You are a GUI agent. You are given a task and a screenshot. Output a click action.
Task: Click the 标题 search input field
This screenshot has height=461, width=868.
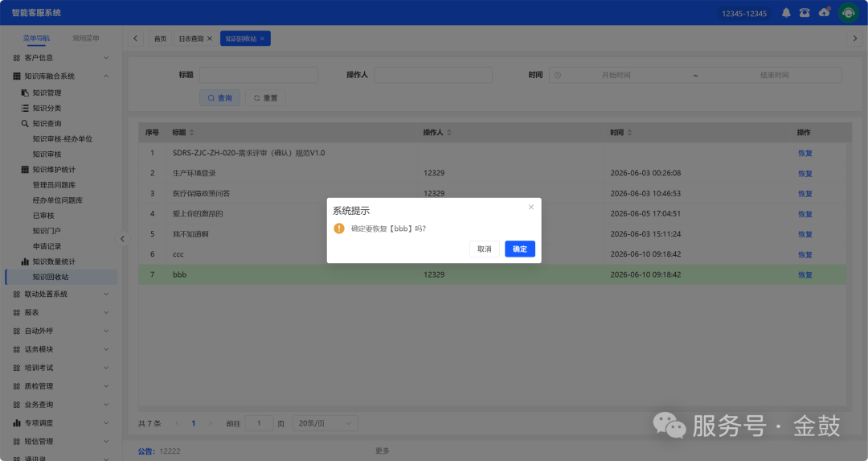(259, 75)
